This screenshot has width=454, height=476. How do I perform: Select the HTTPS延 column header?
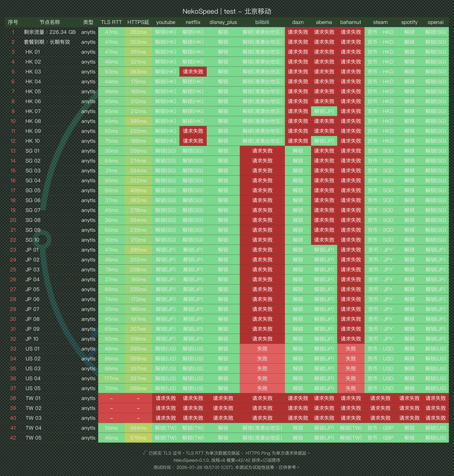[x=138, y=22]
